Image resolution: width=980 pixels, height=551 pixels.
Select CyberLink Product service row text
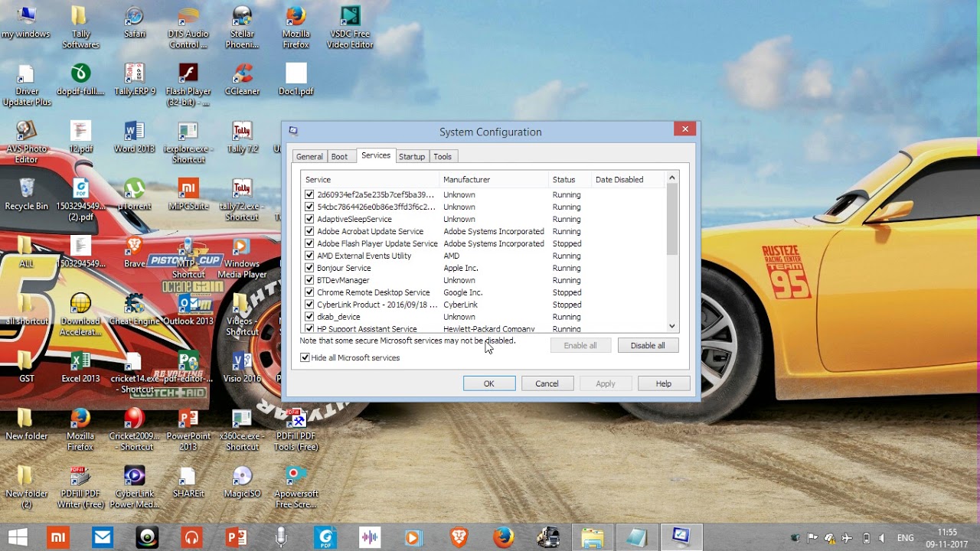377,305
